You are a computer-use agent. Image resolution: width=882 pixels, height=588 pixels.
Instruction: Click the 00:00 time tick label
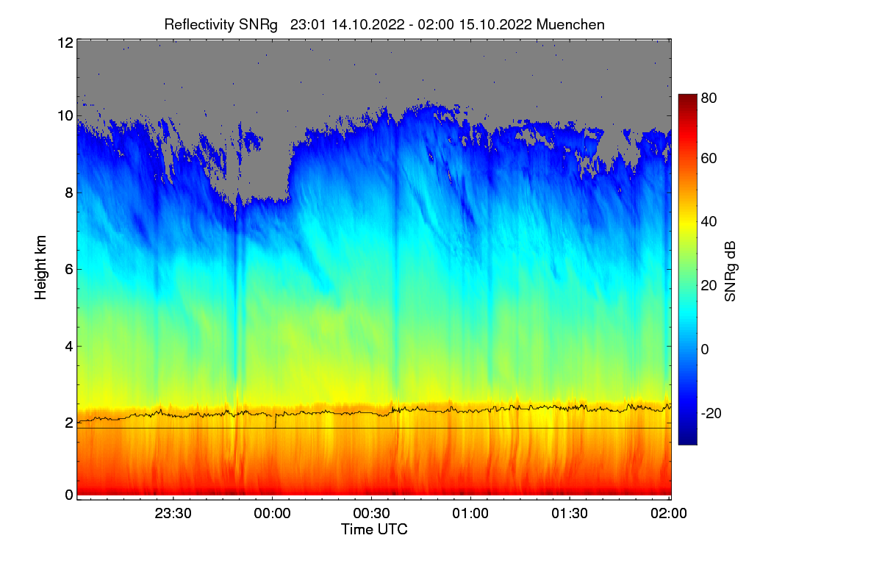click(272, 514)
